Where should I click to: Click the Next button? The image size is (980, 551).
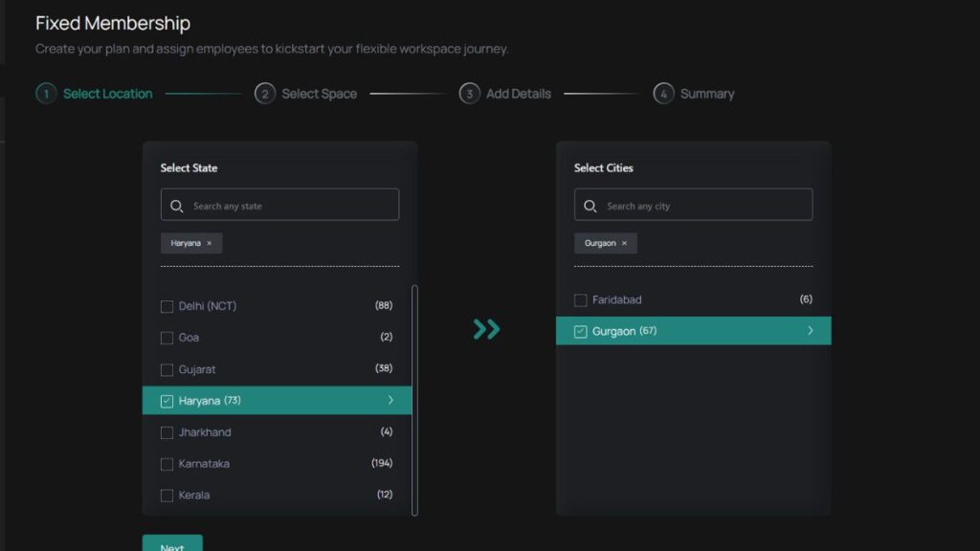pos(172,543)
